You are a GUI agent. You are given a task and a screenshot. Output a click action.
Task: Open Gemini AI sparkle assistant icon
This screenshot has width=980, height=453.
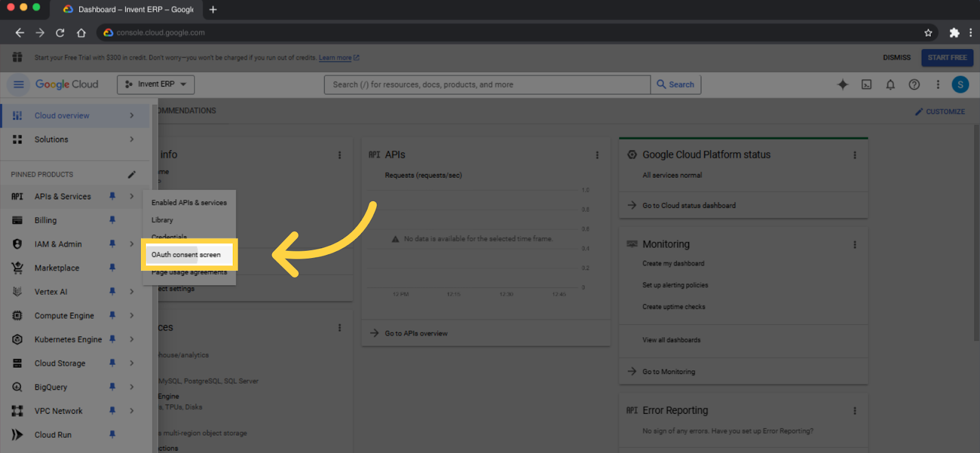click(843, 85)
